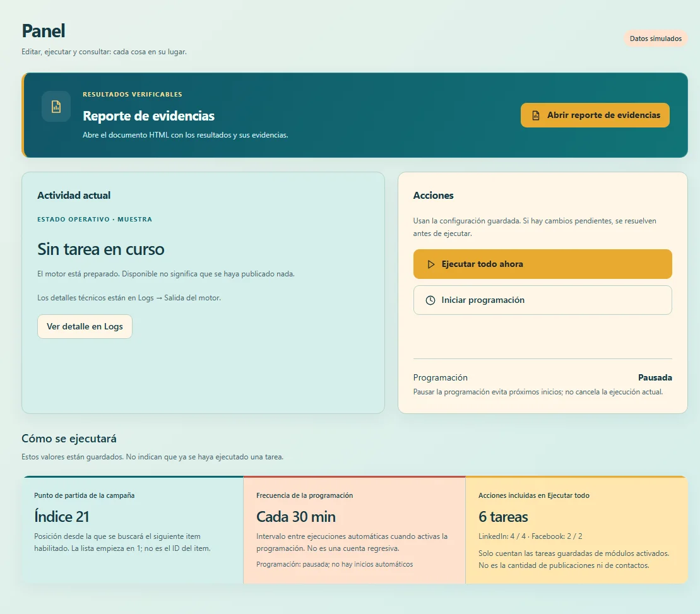The image size is (700, 614).
Task: Click the clock icon on Iniciar programación
Action: 430,300
